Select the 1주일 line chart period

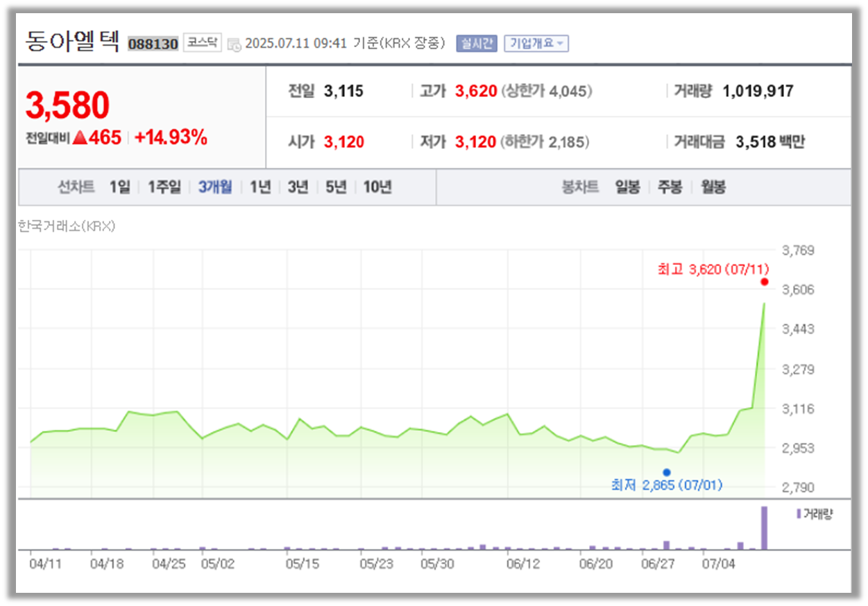[164, 187]
